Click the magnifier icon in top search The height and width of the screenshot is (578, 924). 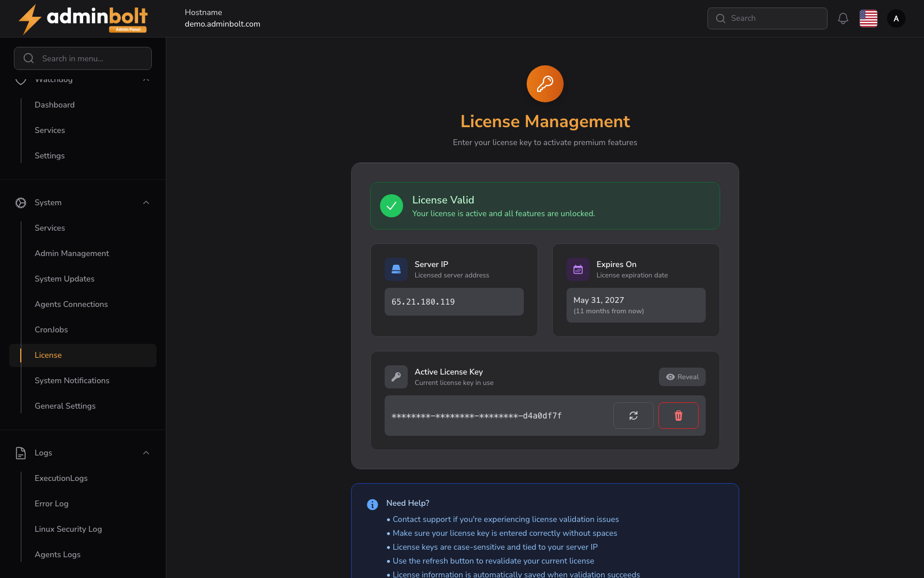coord(721,18)
